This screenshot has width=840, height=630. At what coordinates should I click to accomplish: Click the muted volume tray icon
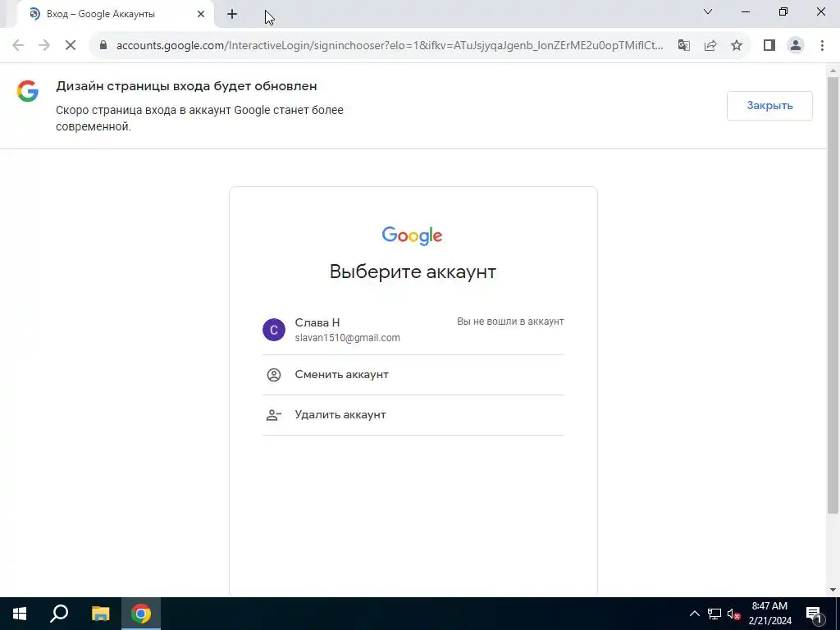tap(734, 614)
